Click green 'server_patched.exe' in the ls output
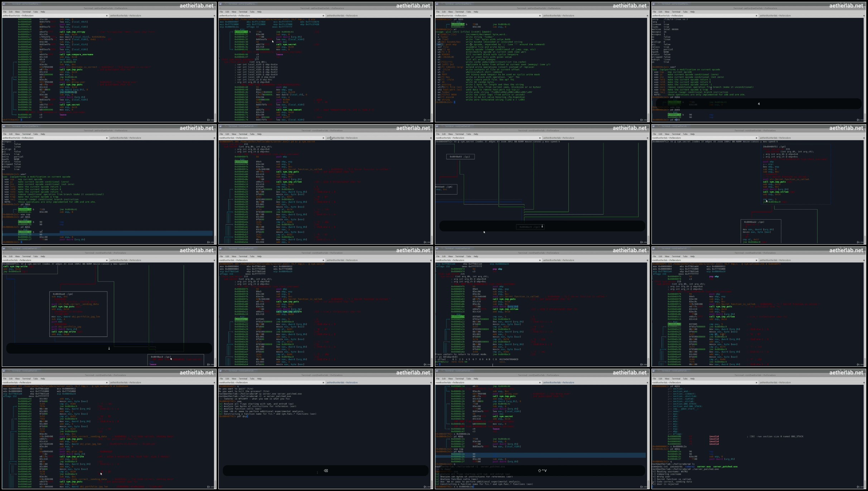The height and width of the screenshot is (491, 868). [x=725, y=466]
